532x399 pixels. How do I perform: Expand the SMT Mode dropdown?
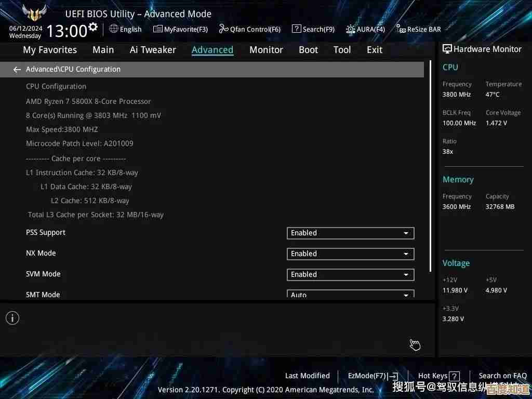(350, 294)
